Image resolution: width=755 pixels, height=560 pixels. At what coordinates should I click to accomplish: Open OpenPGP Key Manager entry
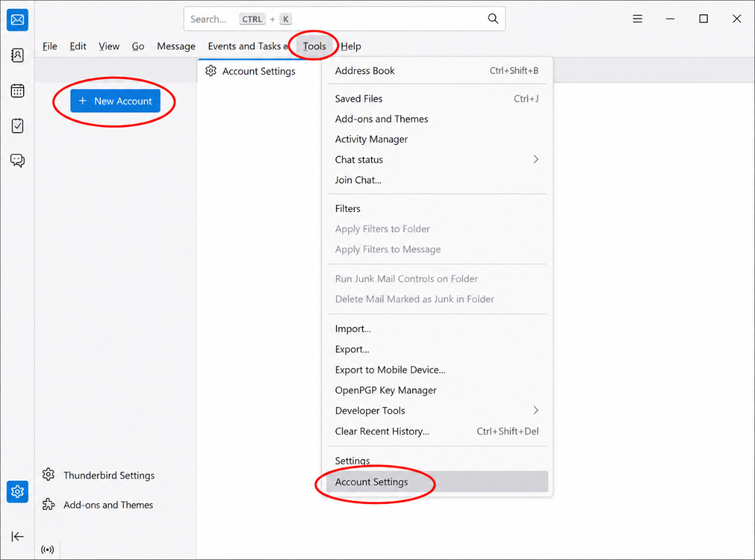(437, 390)
